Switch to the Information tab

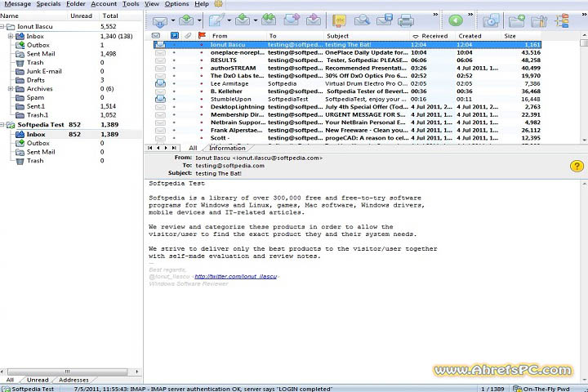[x=227, y=148]
